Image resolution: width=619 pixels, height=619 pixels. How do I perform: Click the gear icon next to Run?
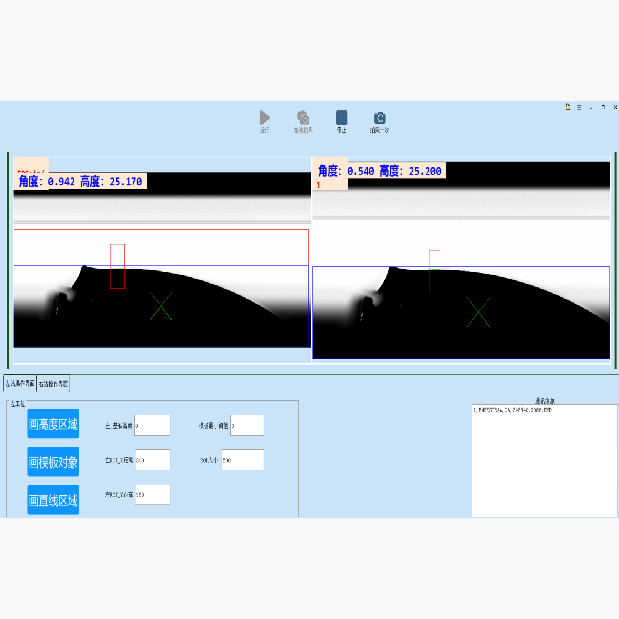(x=303, y=118)
